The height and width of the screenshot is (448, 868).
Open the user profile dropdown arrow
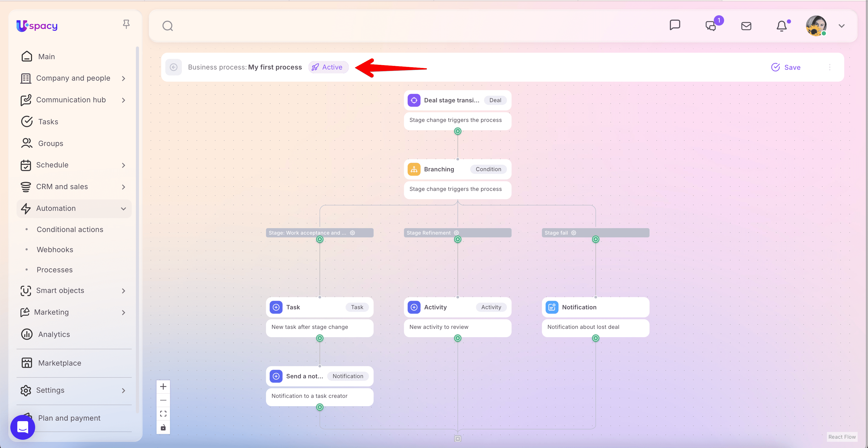pos(841,26)
